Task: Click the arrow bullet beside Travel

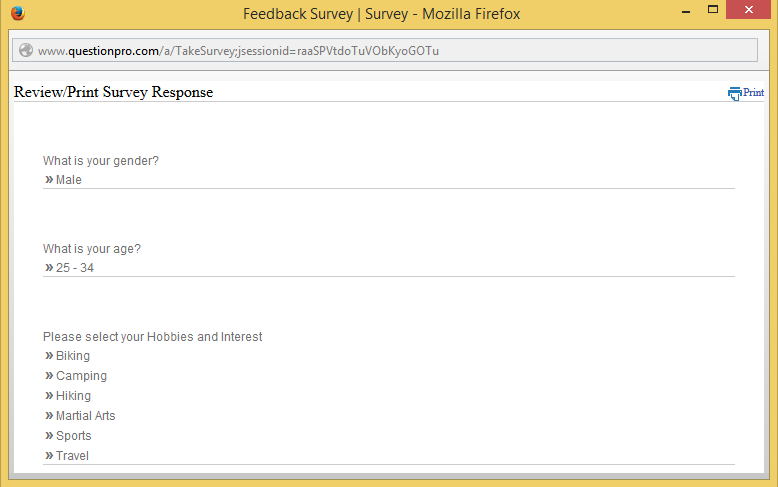Action: 49,455
